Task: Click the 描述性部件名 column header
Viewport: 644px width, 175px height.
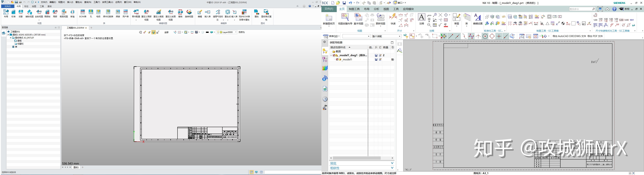Action: click(348, 47)
